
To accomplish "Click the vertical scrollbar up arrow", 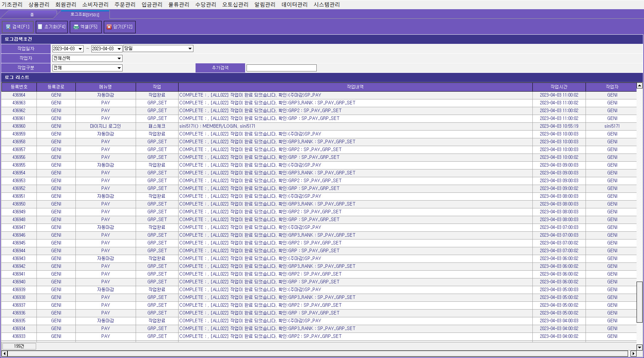I will coord(639,86).
